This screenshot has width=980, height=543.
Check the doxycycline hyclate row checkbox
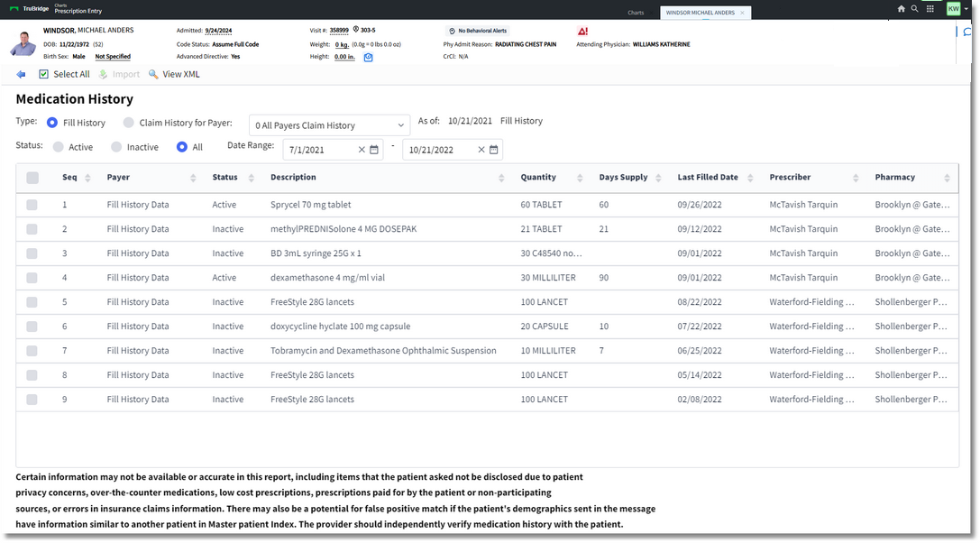click(x=32, y=327)
